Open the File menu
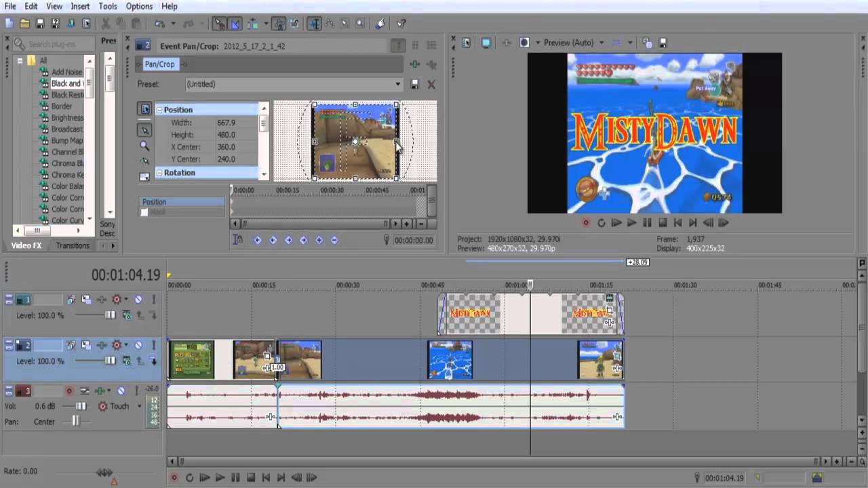 9,6
